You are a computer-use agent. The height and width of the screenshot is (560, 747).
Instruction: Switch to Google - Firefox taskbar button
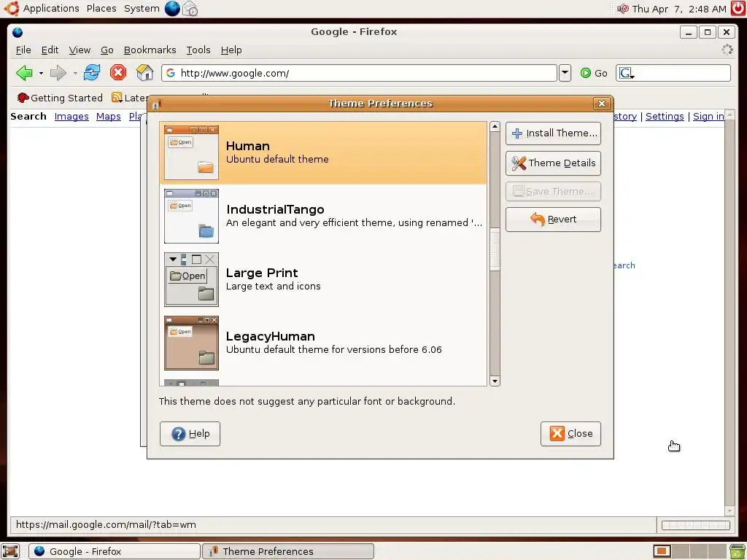pyautogui.click(x=115, y=551)
